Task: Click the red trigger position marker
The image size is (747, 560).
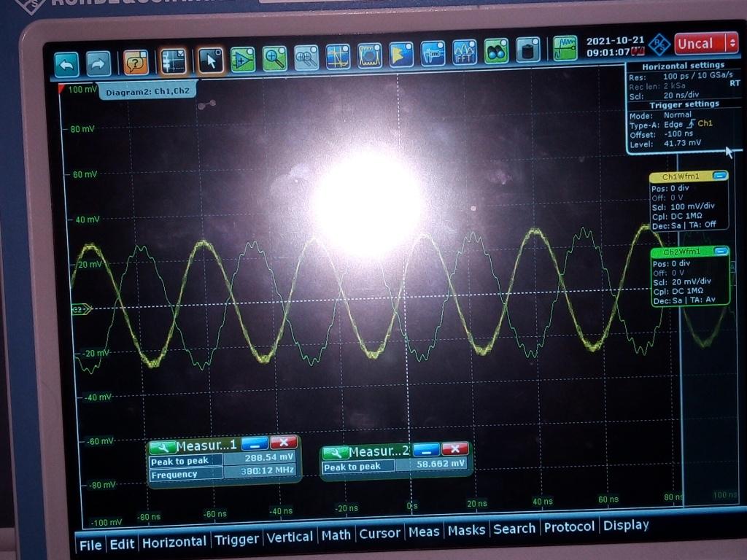Action: pyautogui.click(x=61, y=88)
